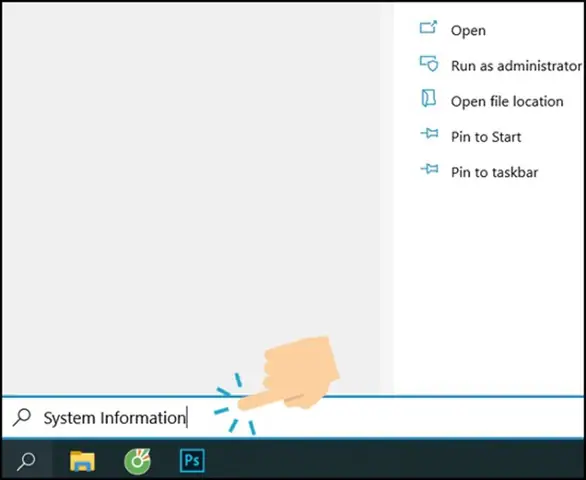Choose the Run as administrator label

(x=516, y=66)
